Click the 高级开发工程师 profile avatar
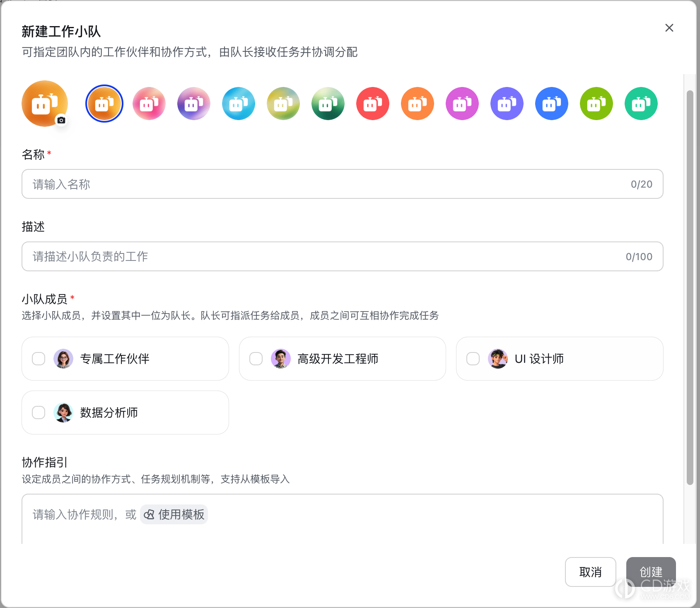 [281, 359]
